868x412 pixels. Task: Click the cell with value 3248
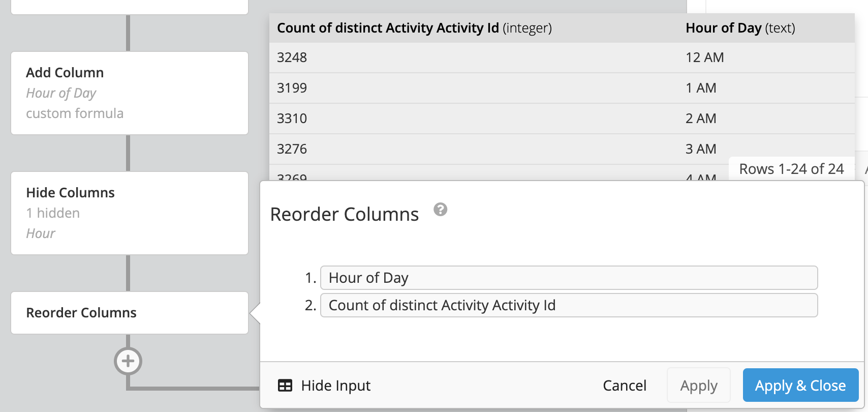point(292,57)
